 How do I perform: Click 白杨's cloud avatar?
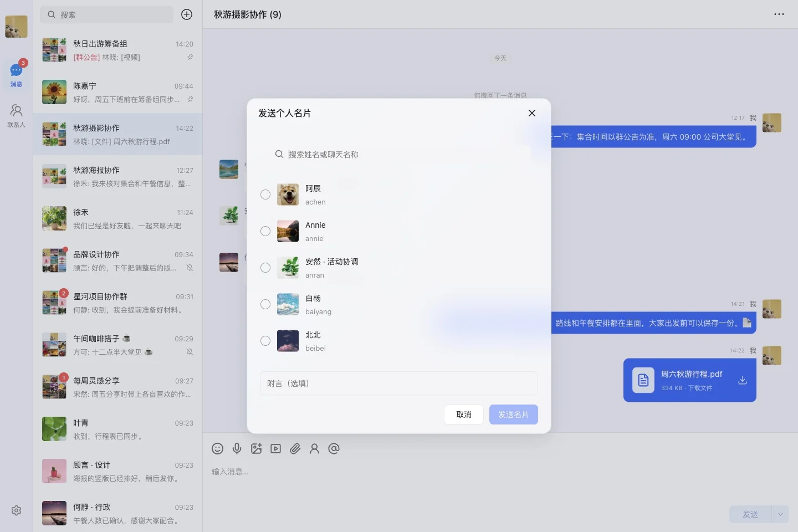click(288, 304)
